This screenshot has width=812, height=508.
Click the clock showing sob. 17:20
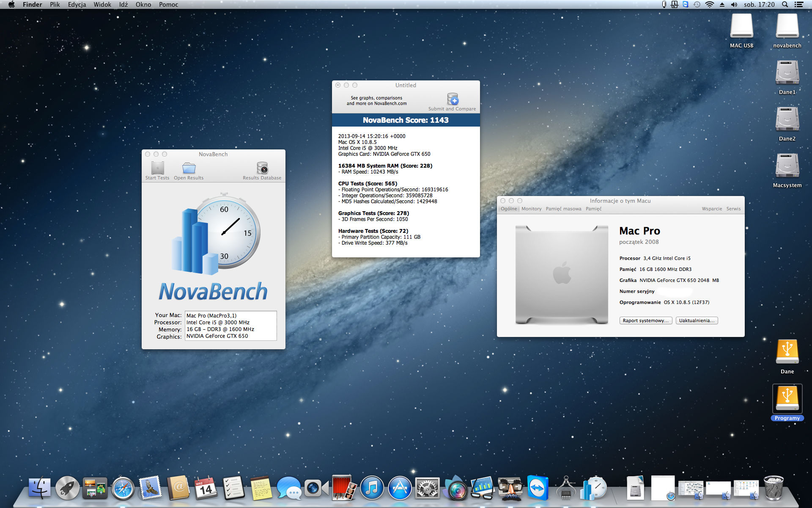759,5
